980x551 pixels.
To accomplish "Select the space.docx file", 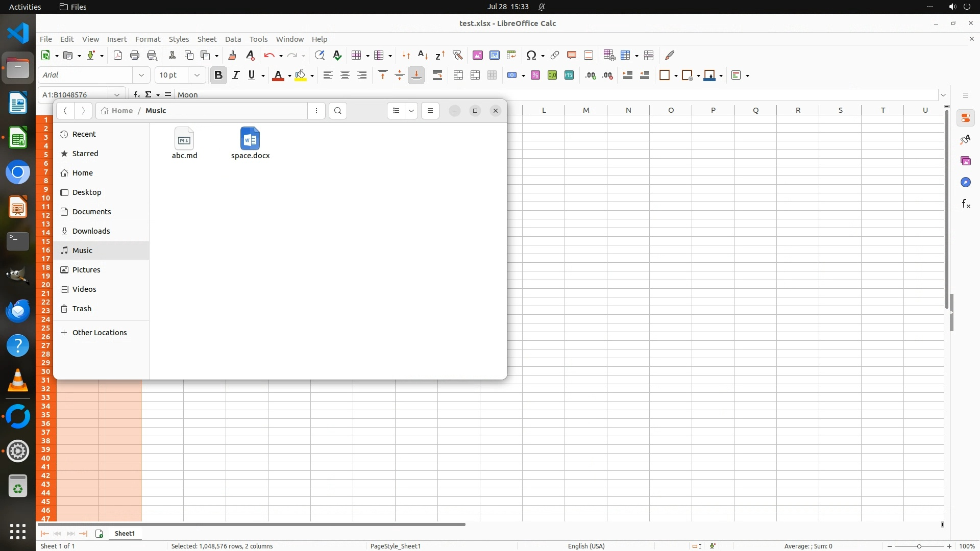I will pos(250,143).
